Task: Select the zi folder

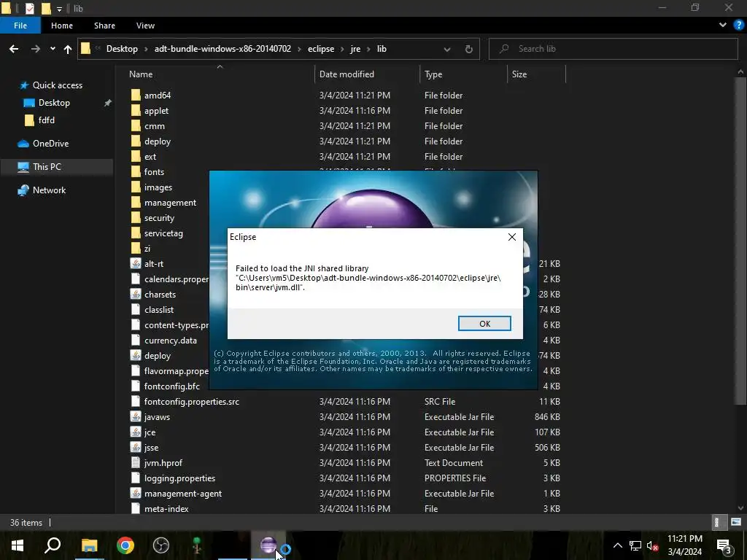Action: coord(147,249)
